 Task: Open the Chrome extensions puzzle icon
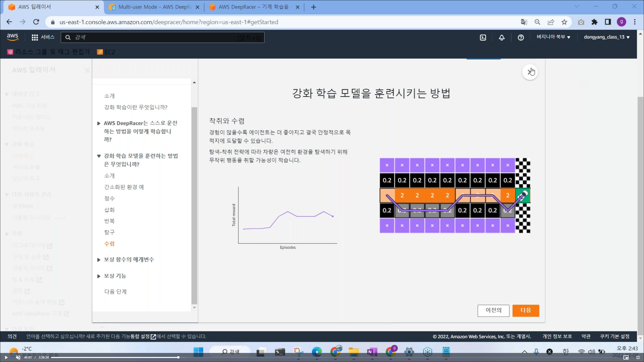point(594,22)
